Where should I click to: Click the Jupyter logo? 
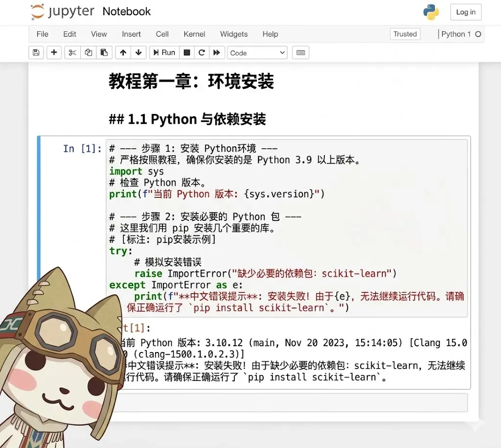tap(62, 12)
